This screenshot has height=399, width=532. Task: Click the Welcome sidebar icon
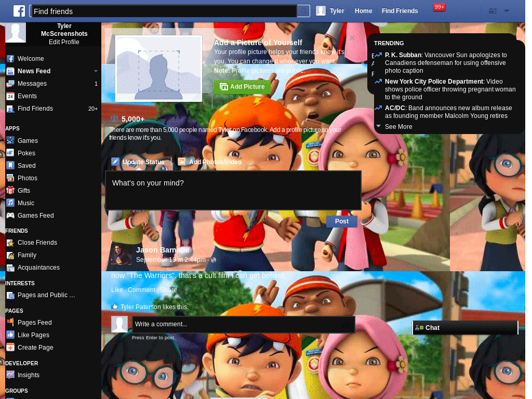10,59
